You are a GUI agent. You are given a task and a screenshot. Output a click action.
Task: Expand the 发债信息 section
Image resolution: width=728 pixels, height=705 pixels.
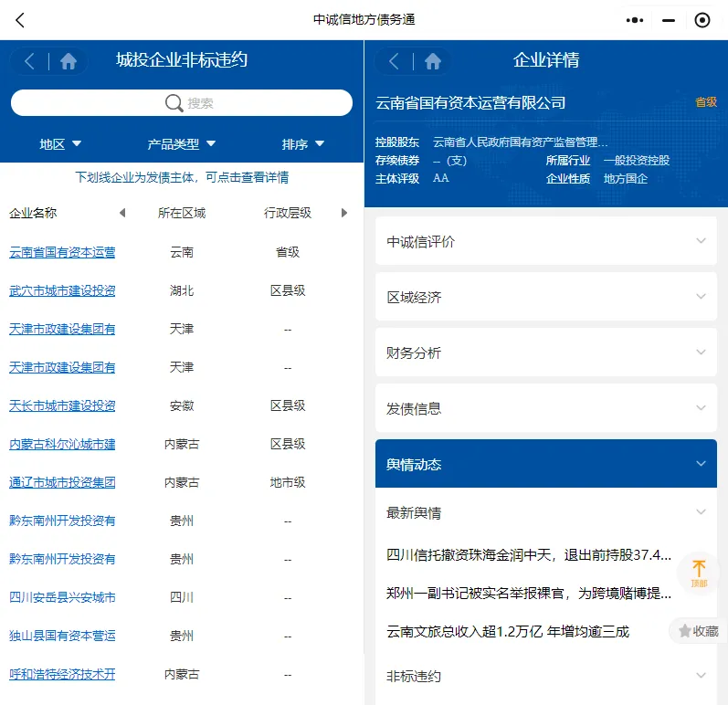[x=546, y=408]
